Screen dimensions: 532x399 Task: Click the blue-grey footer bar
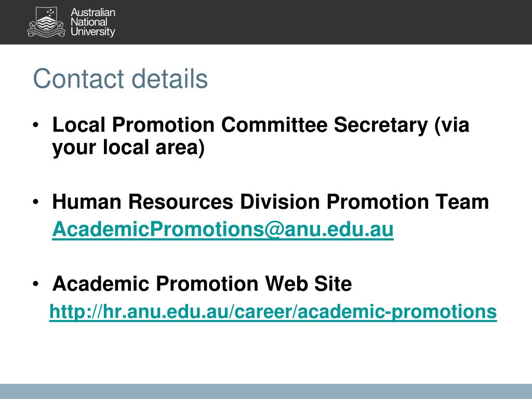click(x=266, y=391)
